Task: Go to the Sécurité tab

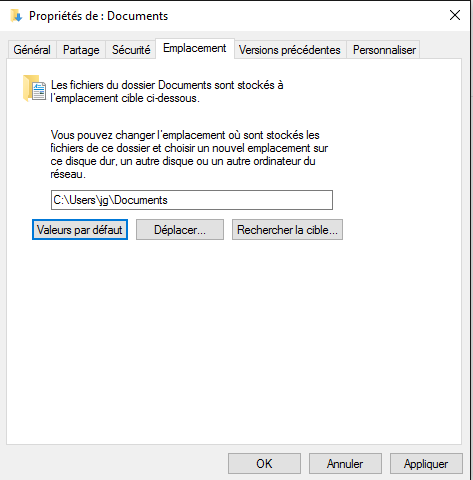Action: coord(131,50)
